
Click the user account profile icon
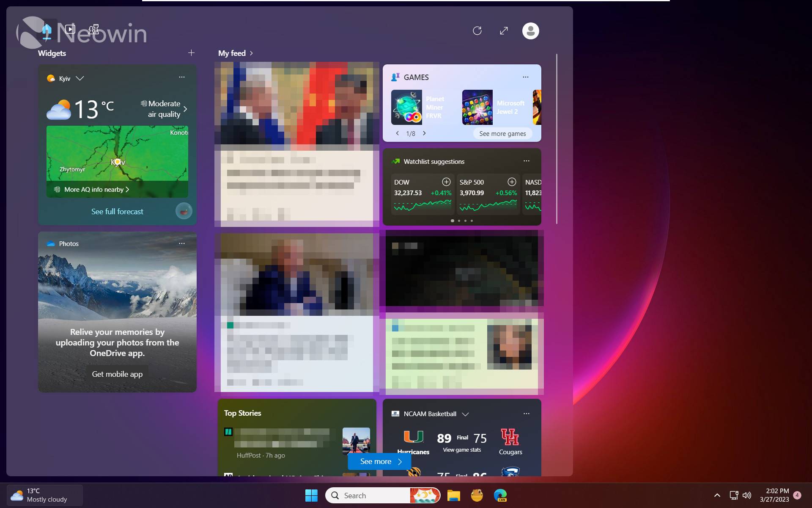point(529,30)
